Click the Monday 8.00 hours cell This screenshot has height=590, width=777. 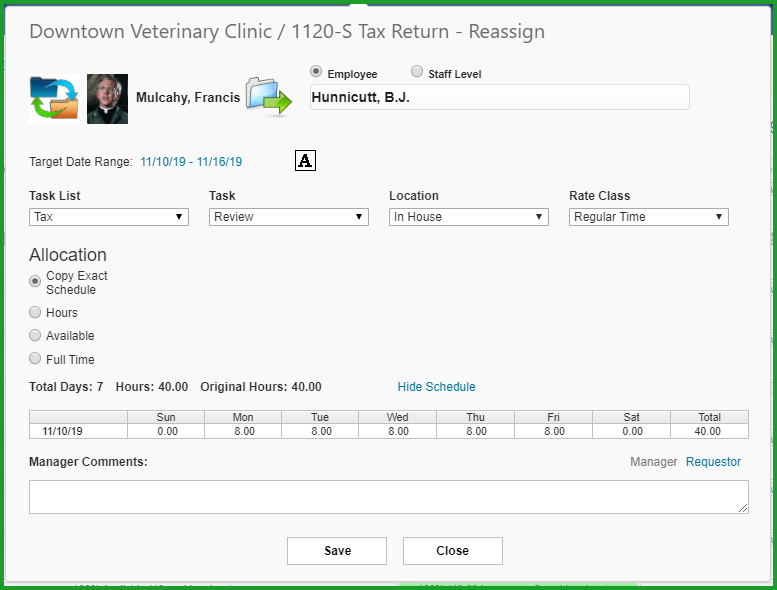tap(243, 431)
